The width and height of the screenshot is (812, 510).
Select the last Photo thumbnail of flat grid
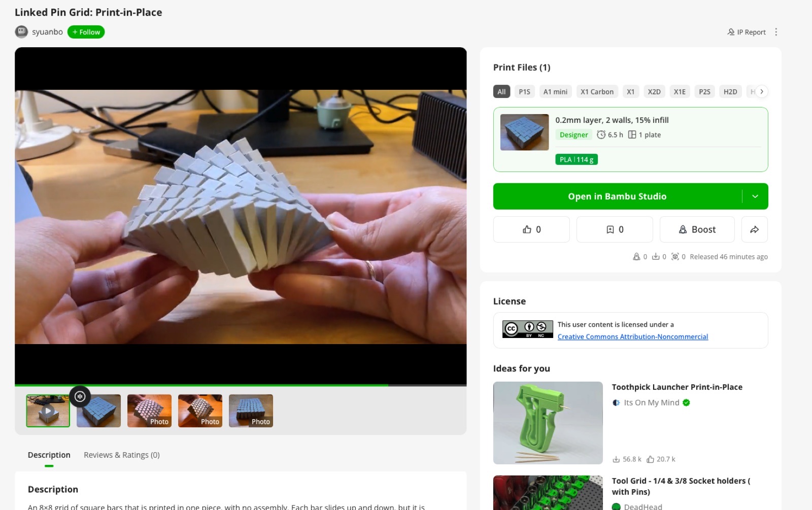251,411
